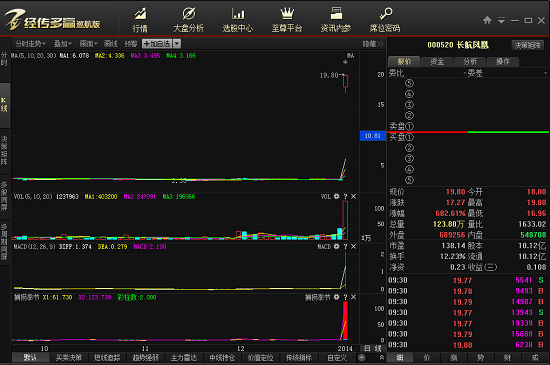Hide side panel with 隐藏>> link
This screenshot has width=550, height=365.
click(x=373, y=44)
